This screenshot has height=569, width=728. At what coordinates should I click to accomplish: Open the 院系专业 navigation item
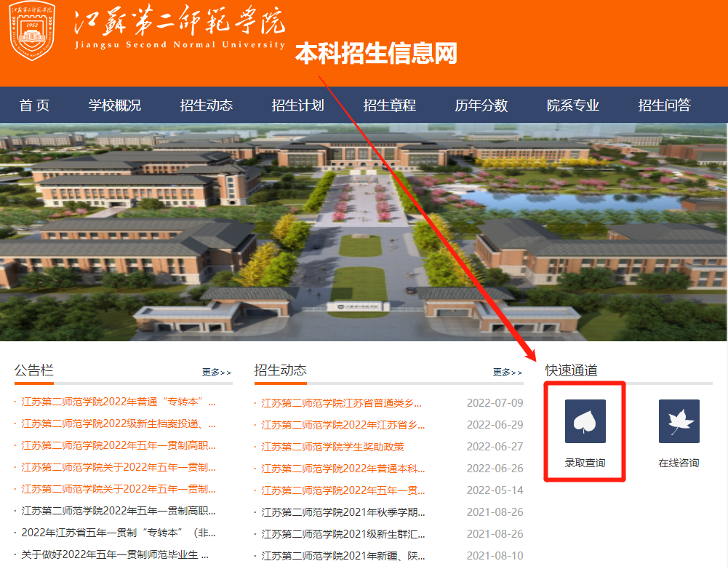(x=574, y=105)
